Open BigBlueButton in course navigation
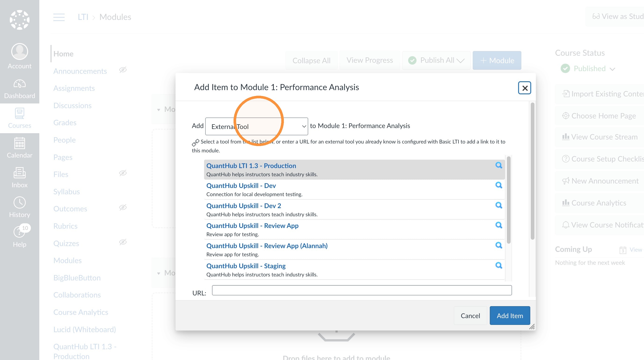 (x=77, y=278)
